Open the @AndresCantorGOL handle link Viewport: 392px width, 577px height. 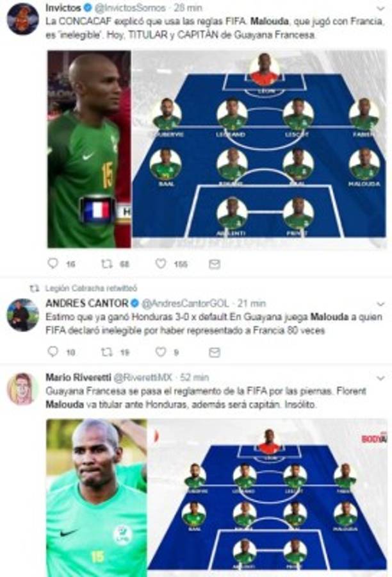click(185, 303)
